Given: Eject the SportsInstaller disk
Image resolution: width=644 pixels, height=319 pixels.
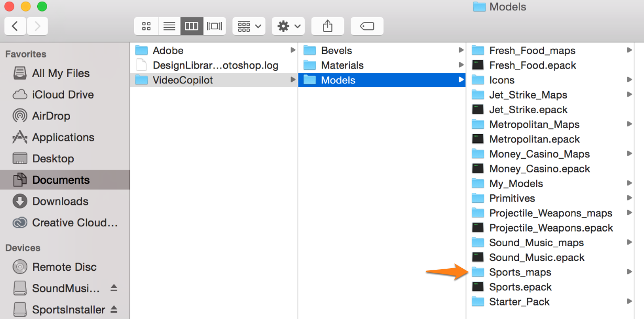Looking at the screenshot, I should coord(114,310).
